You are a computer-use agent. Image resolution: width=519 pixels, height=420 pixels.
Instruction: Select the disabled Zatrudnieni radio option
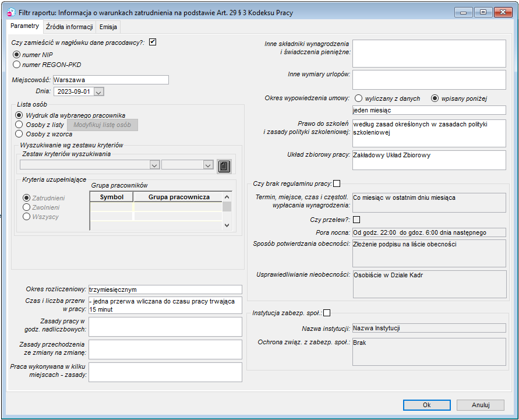click(x=26, y=197)
